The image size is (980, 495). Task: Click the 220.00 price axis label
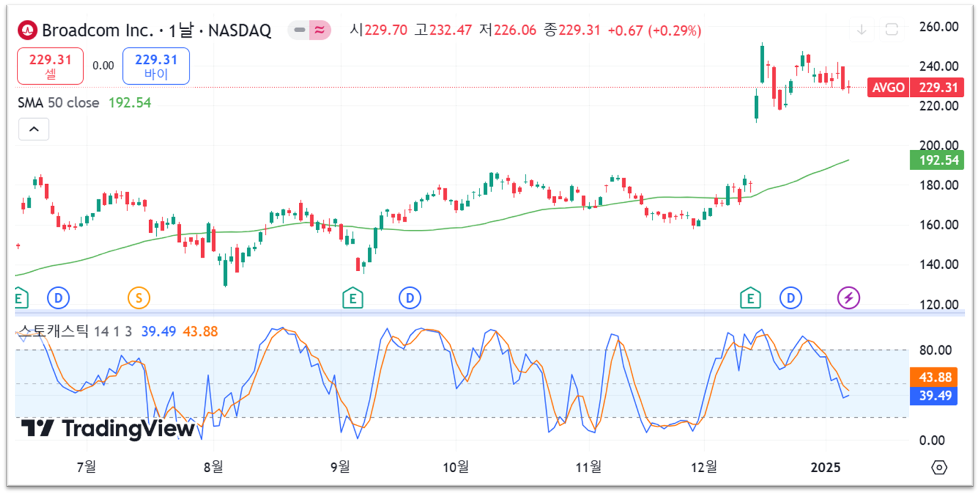click(939, 106)
